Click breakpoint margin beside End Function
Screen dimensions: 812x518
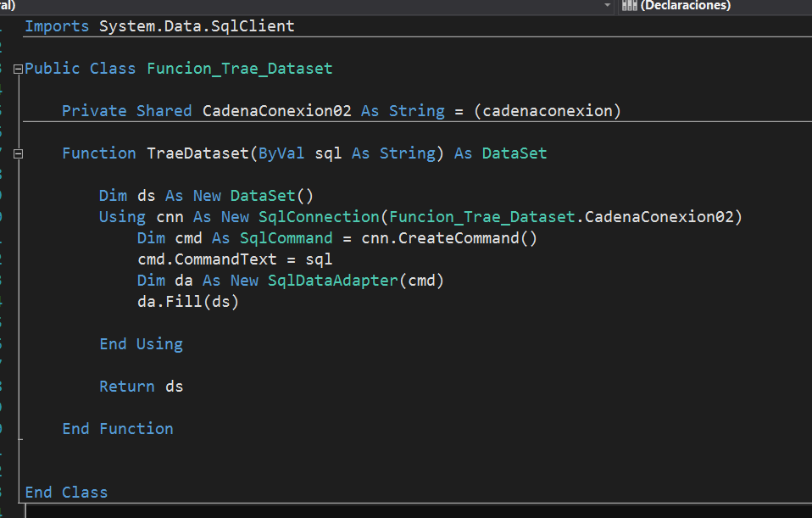[x=6, y=428]
